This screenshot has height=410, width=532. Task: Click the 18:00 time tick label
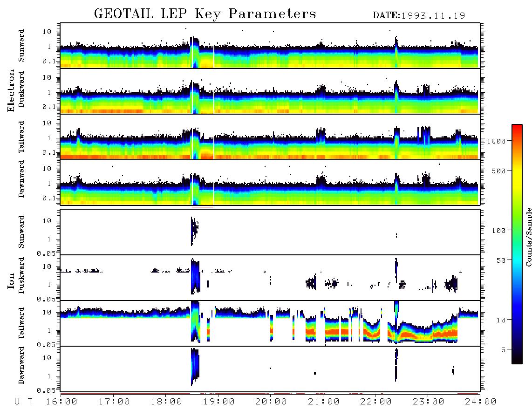[x=167, y=402]
